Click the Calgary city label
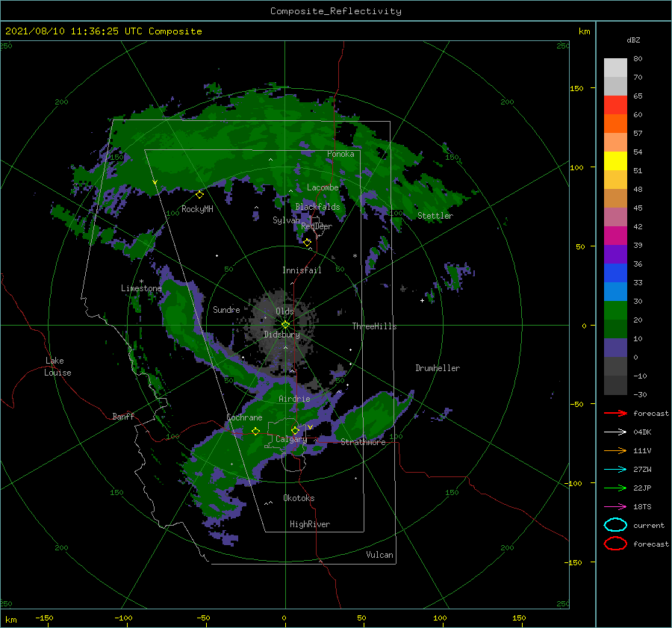The height and width of the screenshot is (628, 672). [291, 439]
